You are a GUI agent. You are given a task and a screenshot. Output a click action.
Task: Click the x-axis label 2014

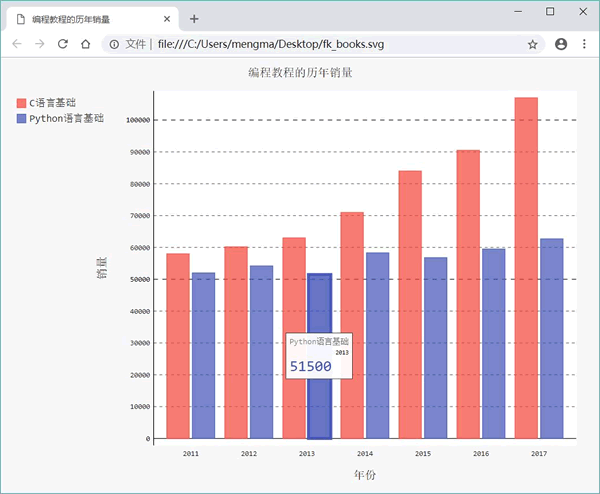[x=365, y=453]
